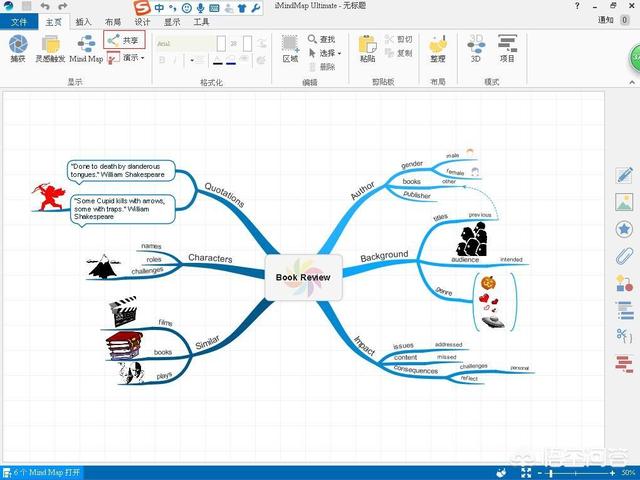Expand the 选择 select dropdown

[328, 53]
